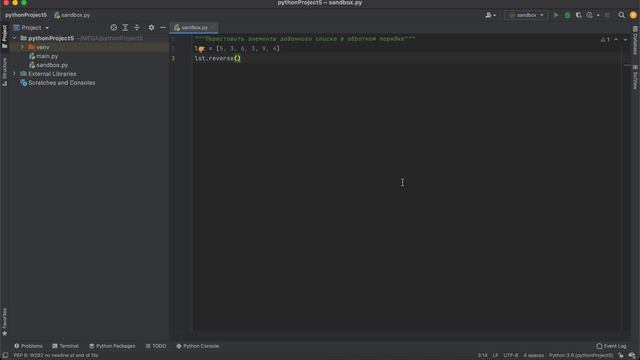Screen dimensions: 640x360
Task: Click the orange IDE updates avatar icon
Action: coord(633,15)
